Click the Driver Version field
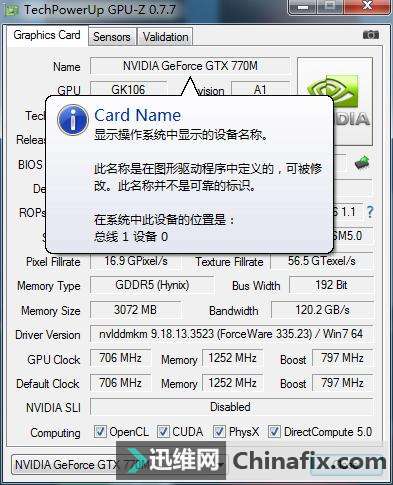Viewport: 393px width, 485px height. coord(231,334)
